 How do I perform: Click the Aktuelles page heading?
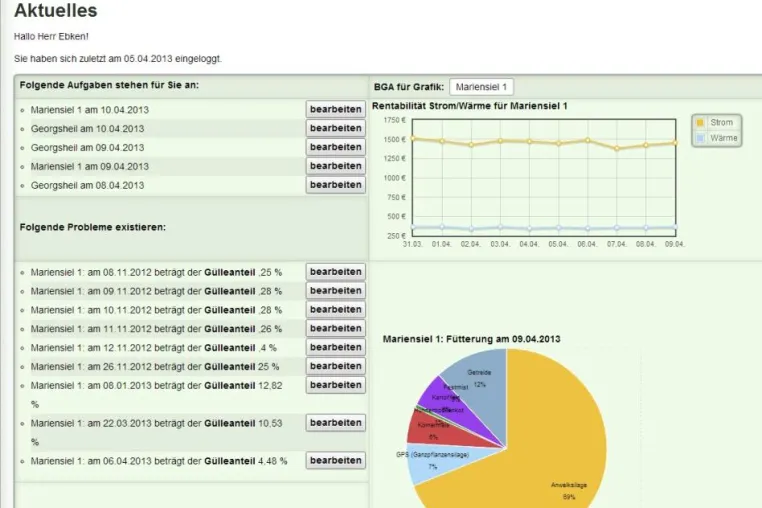(x=56, y=10)
